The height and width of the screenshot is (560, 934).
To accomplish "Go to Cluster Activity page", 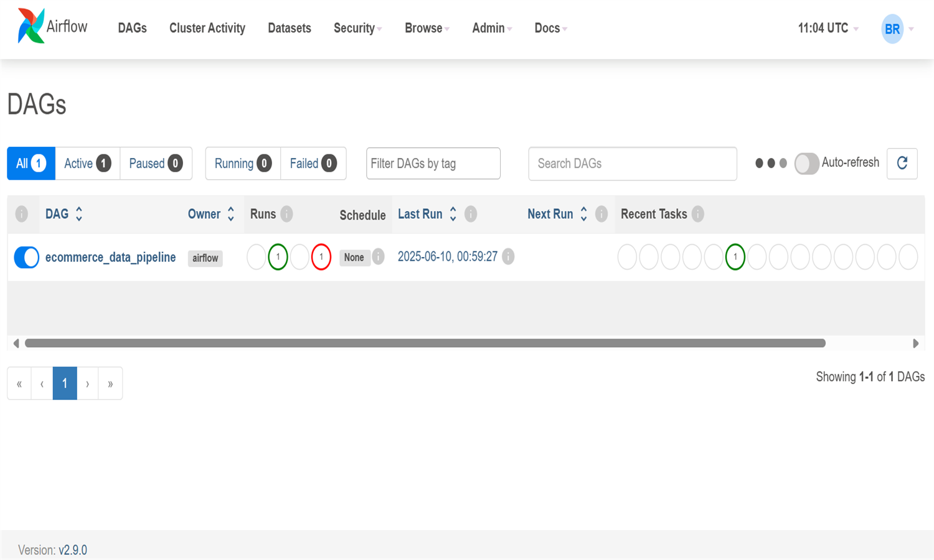I will (207, 28).
